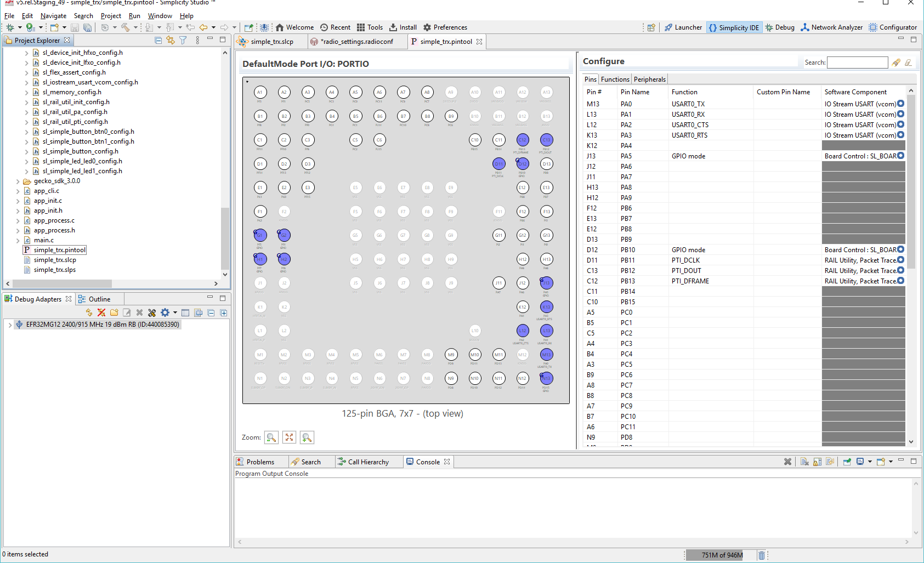The height and width of the screenshot is (563, 924).
Task: Switch to the Peripherals tab
Action: 649,79
